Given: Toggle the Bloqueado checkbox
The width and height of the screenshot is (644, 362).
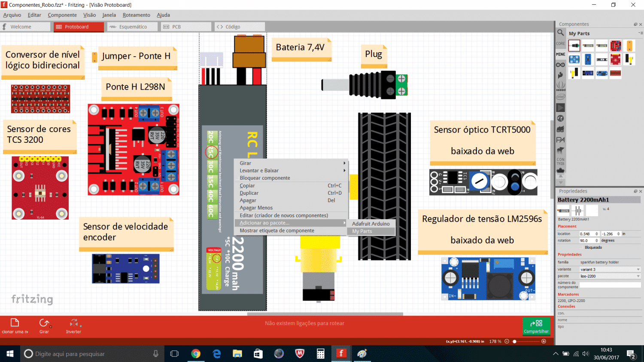Looking at the screenshot, I should tap(582, 247).
